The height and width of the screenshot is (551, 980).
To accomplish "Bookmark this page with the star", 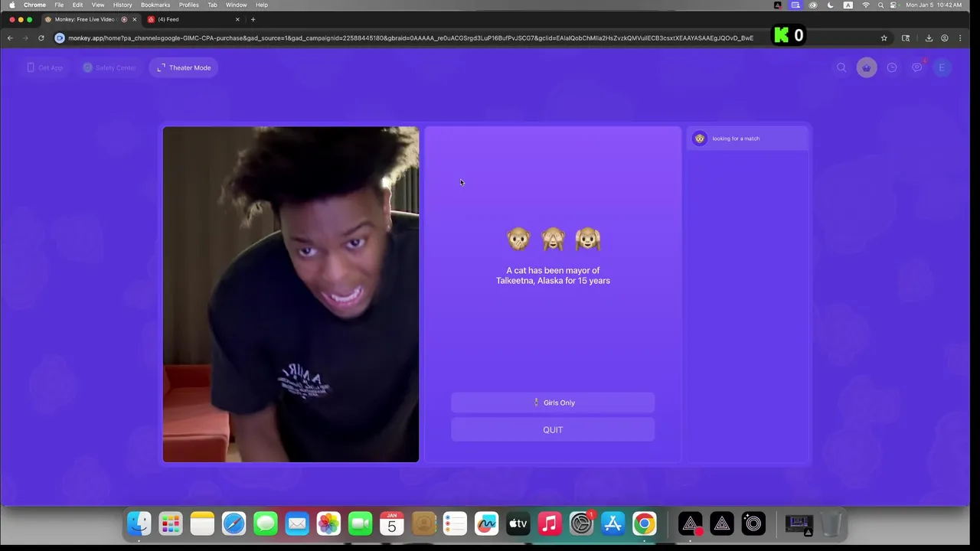I will tap(884, 37).
